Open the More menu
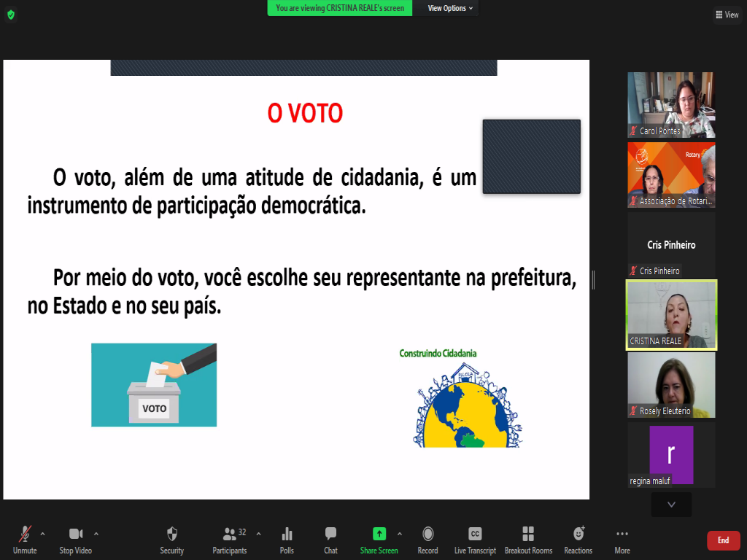747x560 pixels. (x=622, y=539)
